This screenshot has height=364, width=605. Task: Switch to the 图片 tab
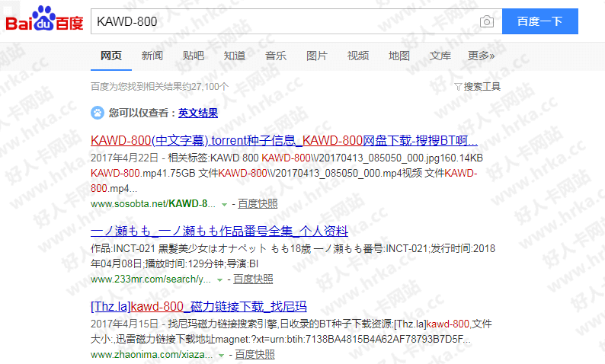[x=317, y=56]
